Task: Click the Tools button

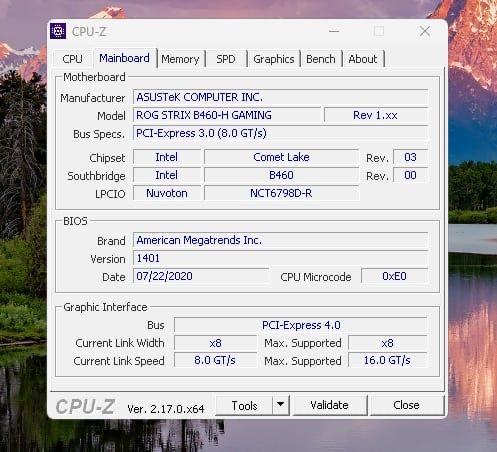Action: click(244, 406)
